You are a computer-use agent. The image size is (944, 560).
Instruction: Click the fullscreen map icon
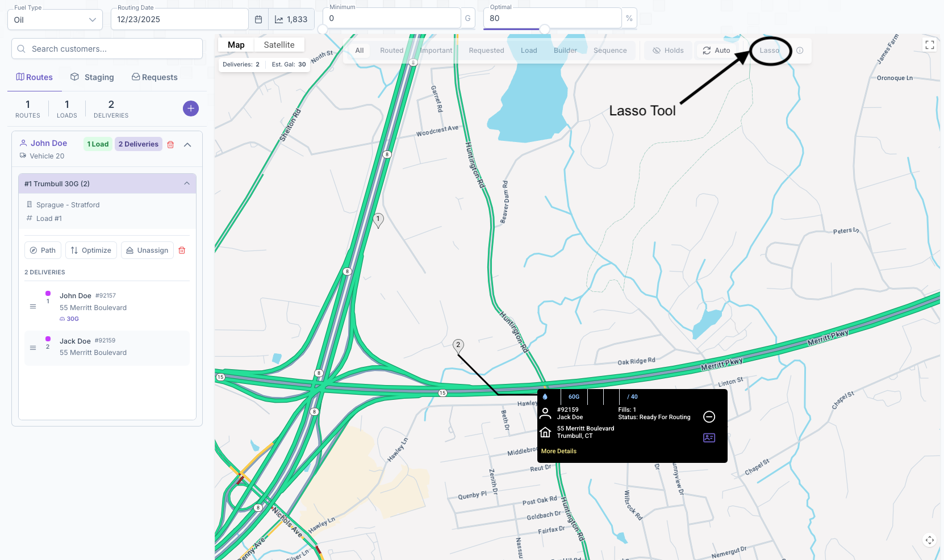(929, 45)
